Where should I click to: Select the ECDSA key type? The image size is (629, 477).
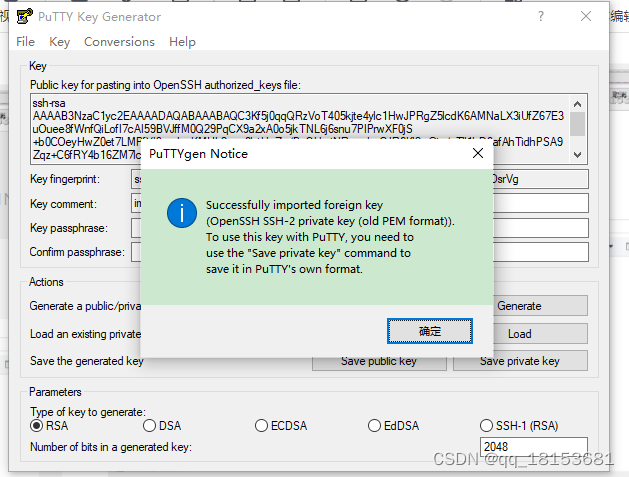coord(281,426)
